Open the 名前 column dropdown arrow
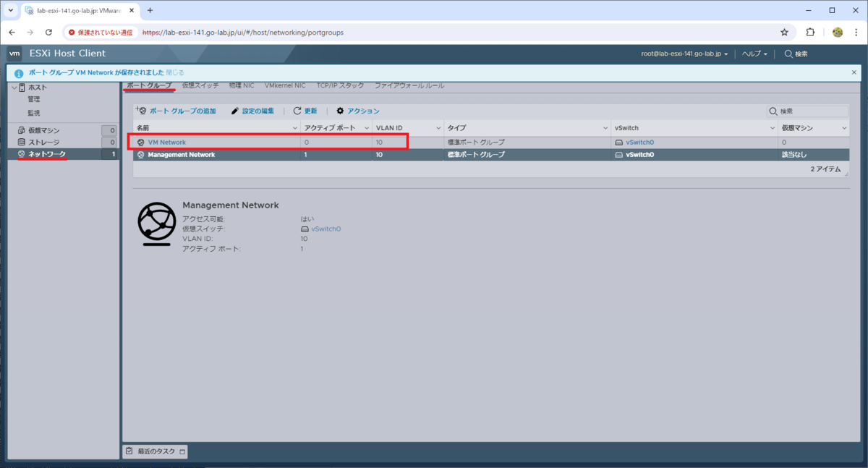868x468 pixels. coord(295,128)
